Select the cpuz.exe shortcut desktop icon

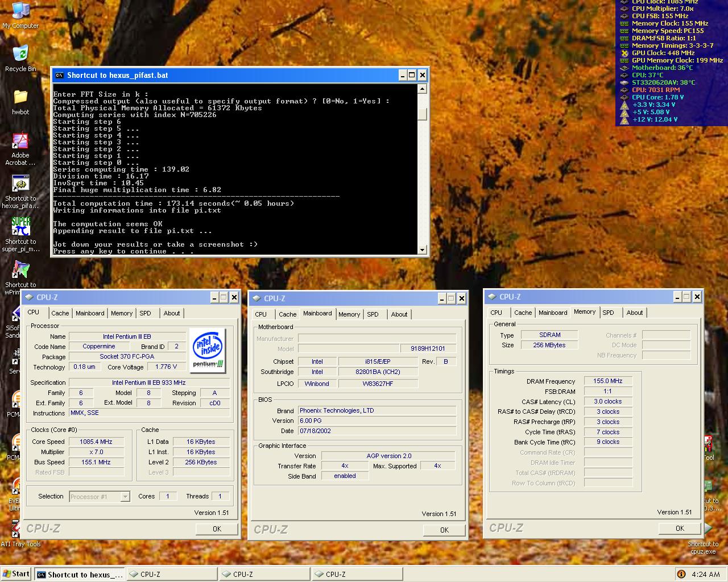[x=704, y=537]
